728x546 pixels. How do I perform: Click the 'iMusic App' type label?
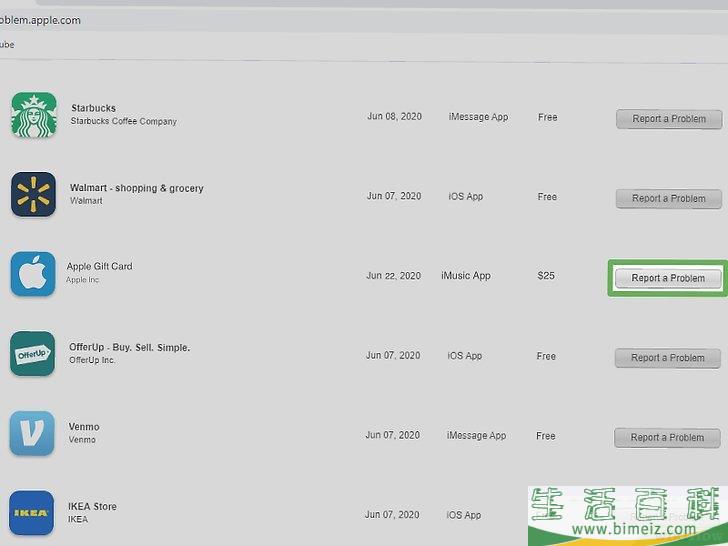click(x=466, y=276)
